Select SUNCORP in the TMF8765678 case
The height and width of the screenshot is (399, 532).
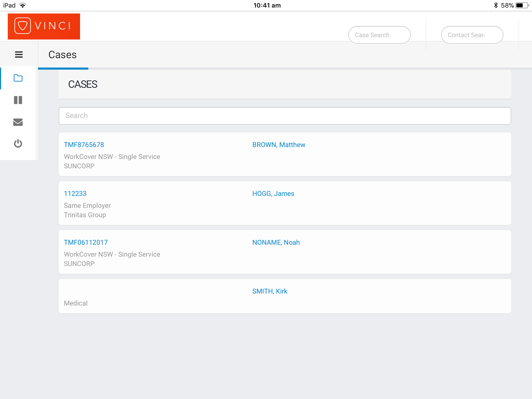point(79,166)
